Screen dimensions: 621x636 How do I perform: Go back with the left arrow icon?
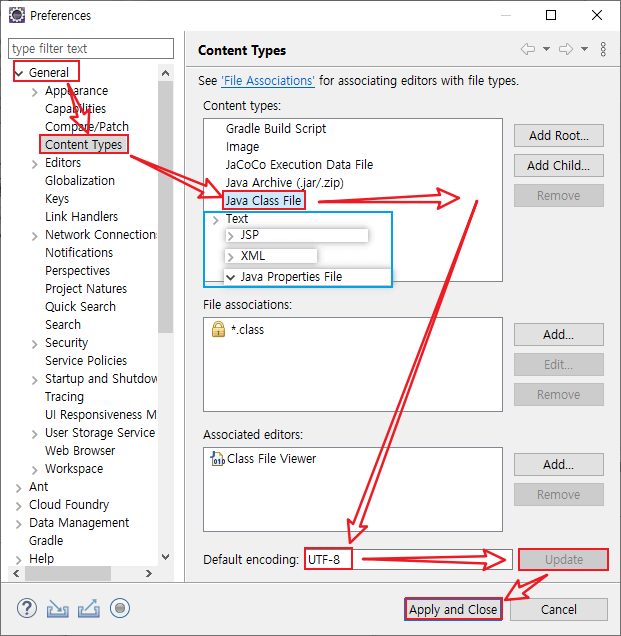[x=528, y=49]
